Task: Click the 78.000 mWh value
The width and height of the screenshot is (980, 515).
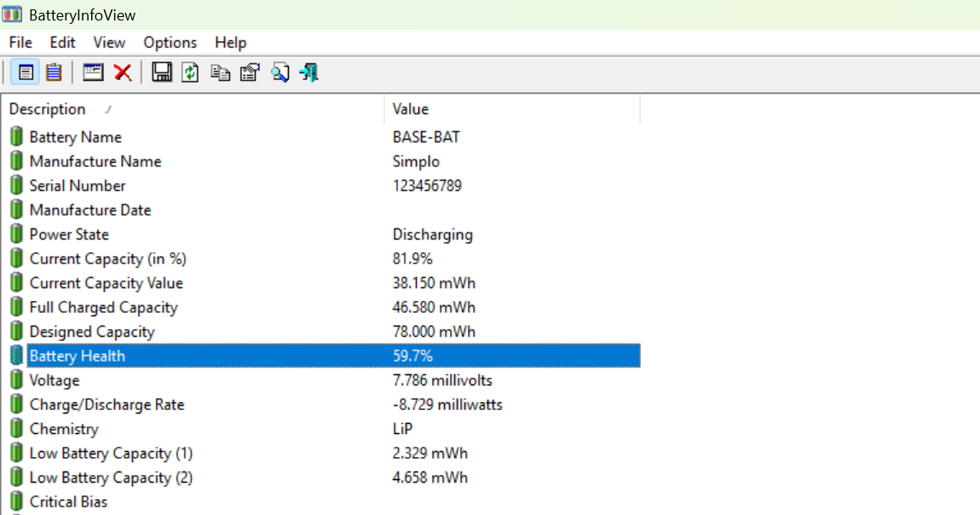Action: coord(435,332)
